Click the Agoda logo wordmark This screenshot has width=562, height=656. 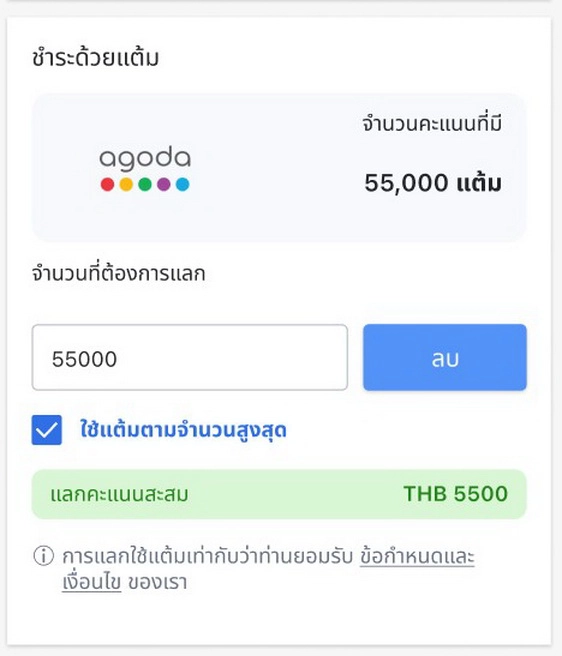[x=145, y=159]
